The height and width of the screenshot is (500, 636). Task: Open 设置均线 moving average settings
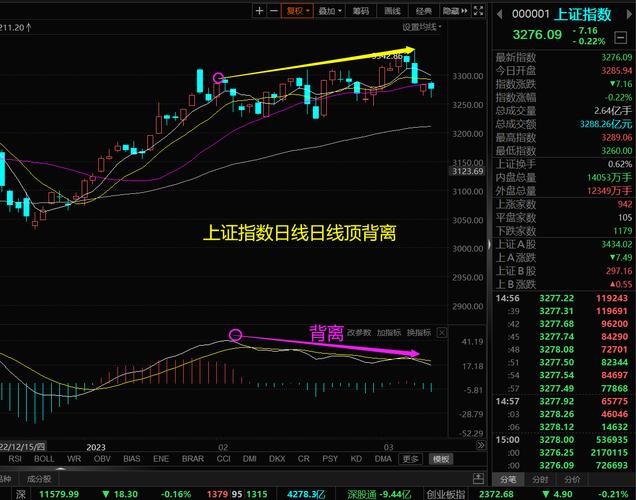point(421,27)
